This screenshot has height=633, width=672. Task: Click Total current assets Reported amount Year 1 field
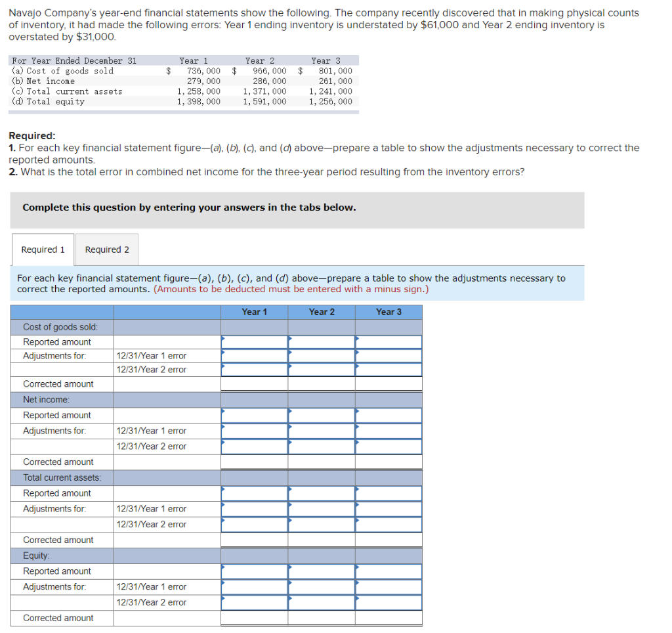[255, 494]
